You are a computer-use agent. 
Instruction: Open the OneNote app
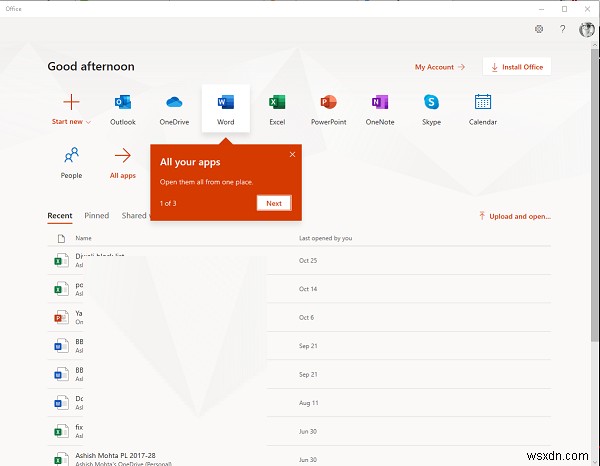tap(380, 109)
